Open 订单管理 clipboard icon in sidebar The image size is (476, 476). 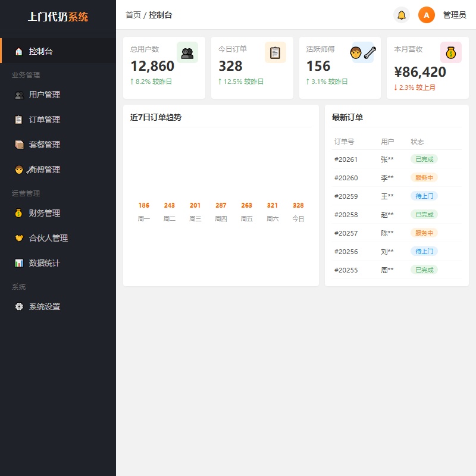tap(19, 120)
